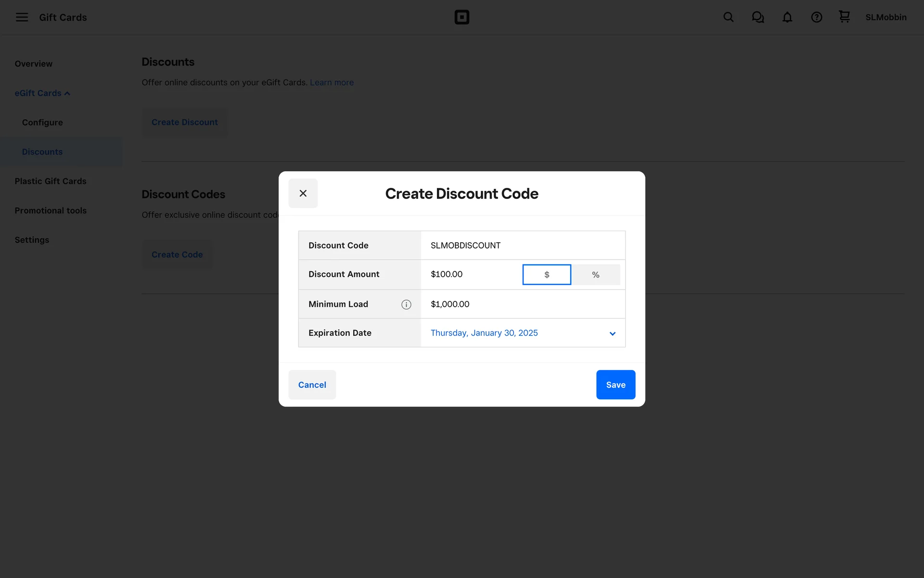Open the messages chat icon
Viewport: 924px width, 578px height.
pos(757,17)
